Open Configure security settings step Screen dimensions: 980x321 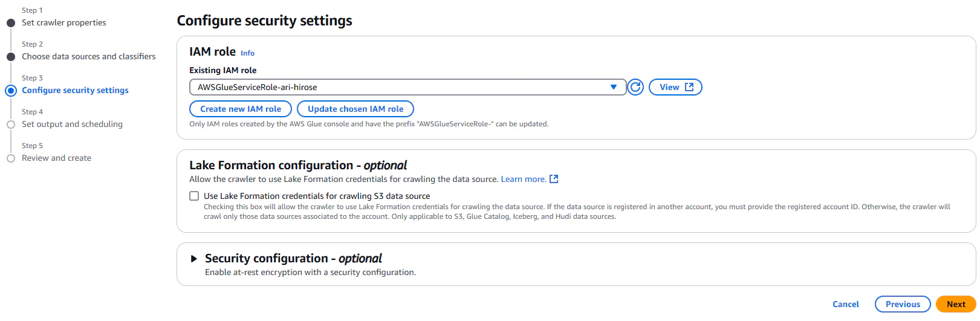(x=76, y=90)
